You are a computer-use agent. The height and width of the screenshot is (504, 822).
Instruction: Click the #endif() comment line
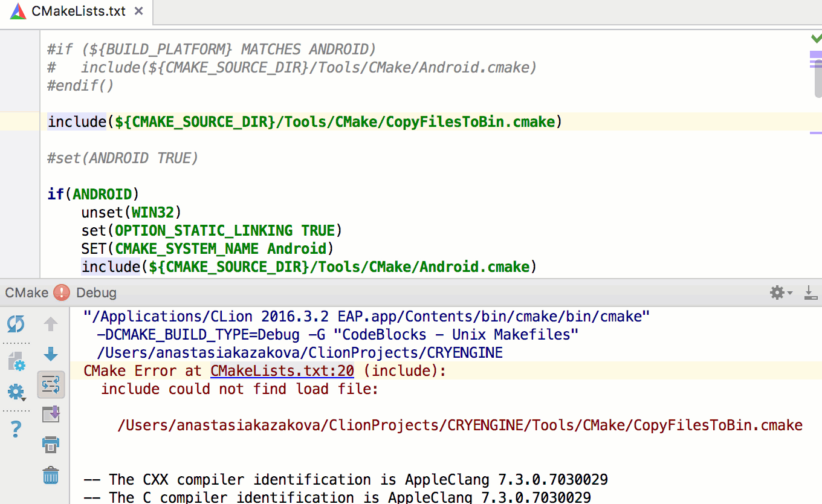80,86
